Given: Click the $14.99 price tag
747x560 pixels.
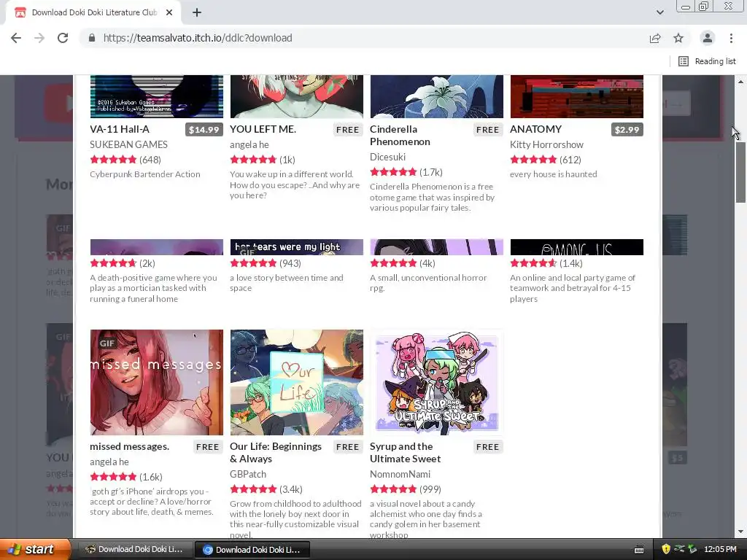Looking at the screenshot, I should pyautogui.click(x=204, y=130).
